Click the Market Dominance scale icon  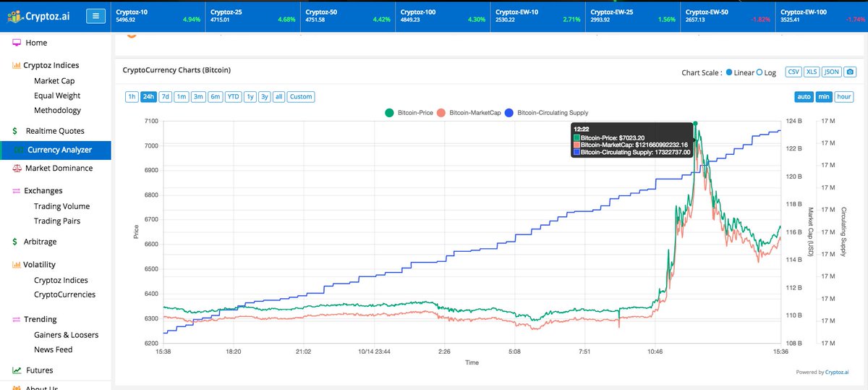pos(17,168)
